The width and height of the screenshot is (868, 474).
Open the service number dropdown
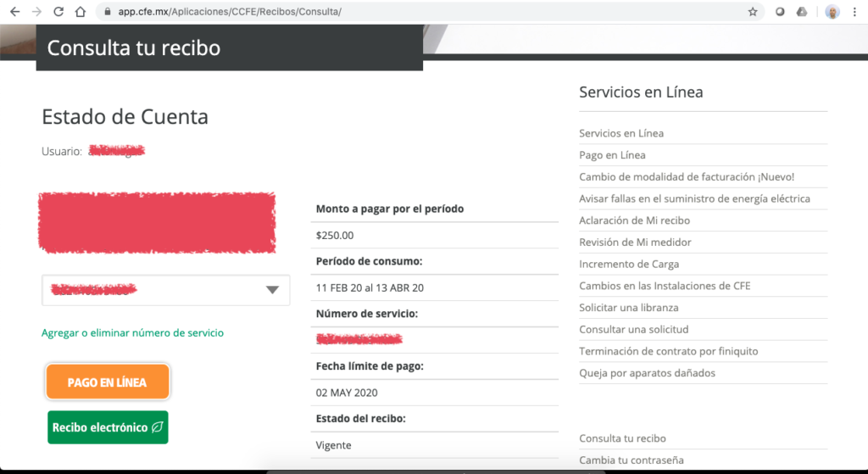click(165, 290)
